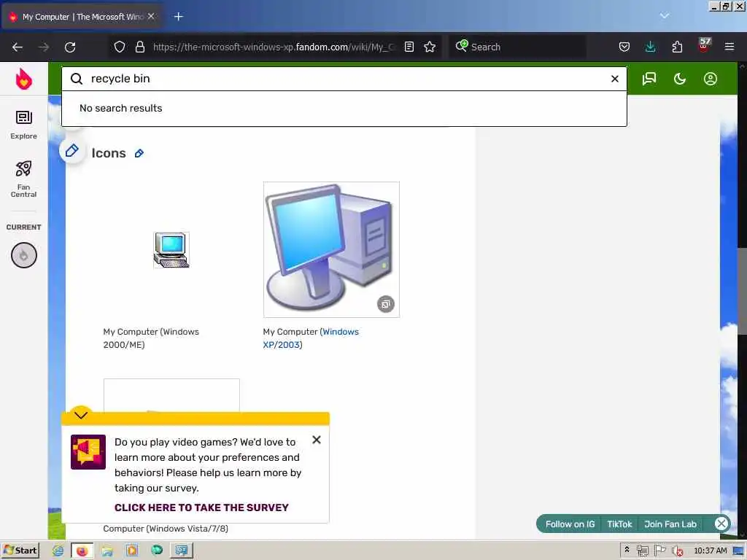Click the extension icon with 57 badge

[704, 44]
